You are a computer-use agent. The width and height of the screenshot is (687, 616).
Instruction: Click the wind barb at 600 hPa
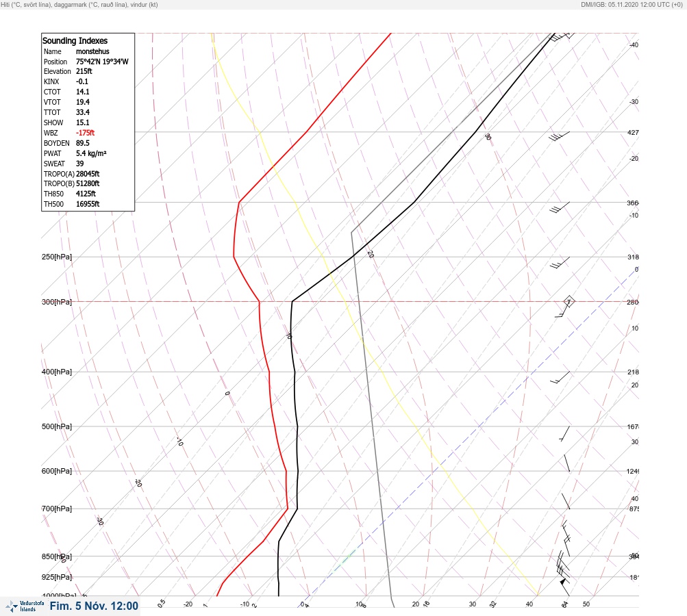[567, 463]
